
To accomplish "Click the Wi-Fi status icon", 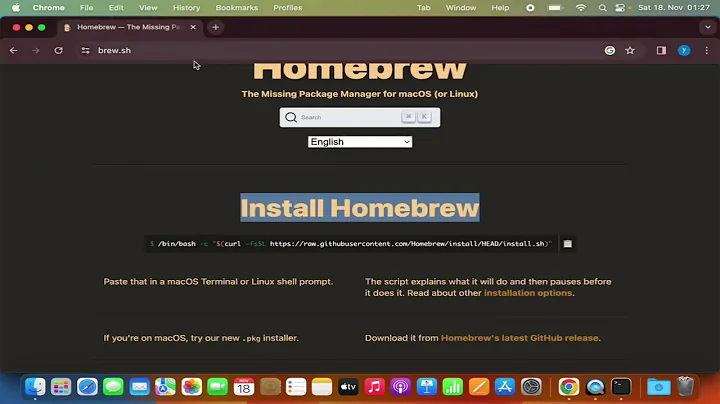I will [581, 8].
